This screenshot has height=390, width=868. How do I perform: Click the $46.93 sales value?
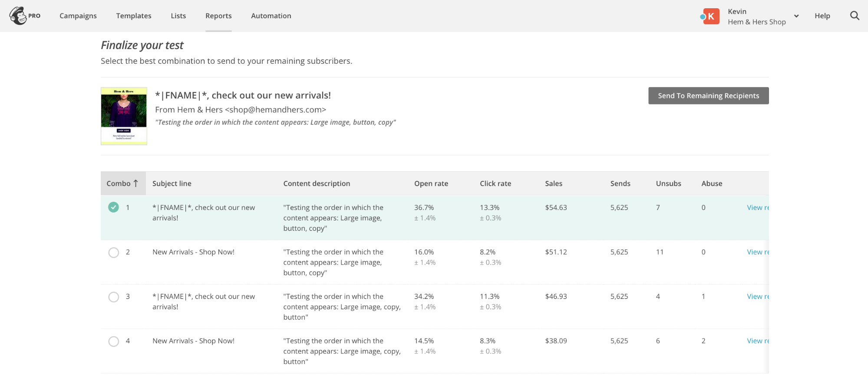[556, 296]
